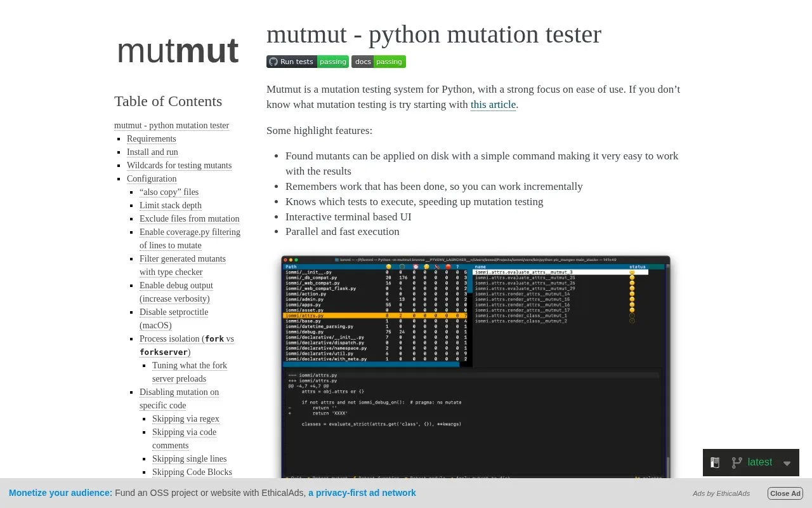Viewport: 812px width, 508px height.
Task: Jump to 'Skipping via regex'
Action: [x=186, y=418]
